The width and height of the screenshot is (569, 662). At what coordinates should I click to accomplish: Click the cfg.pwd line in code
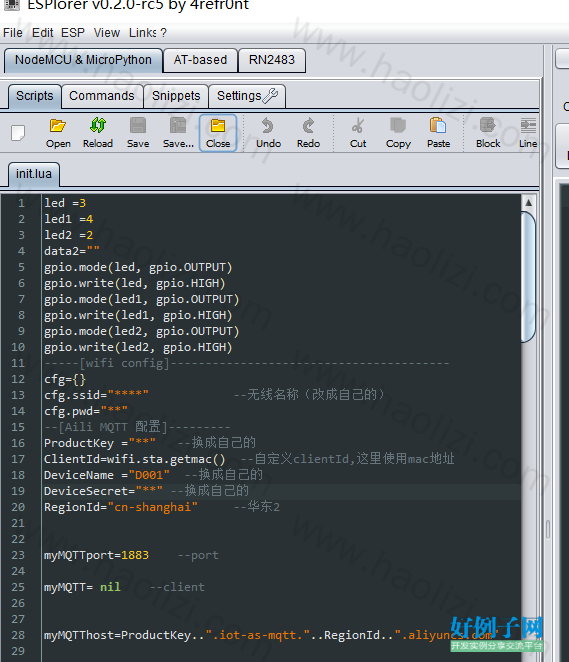[86, 411]
